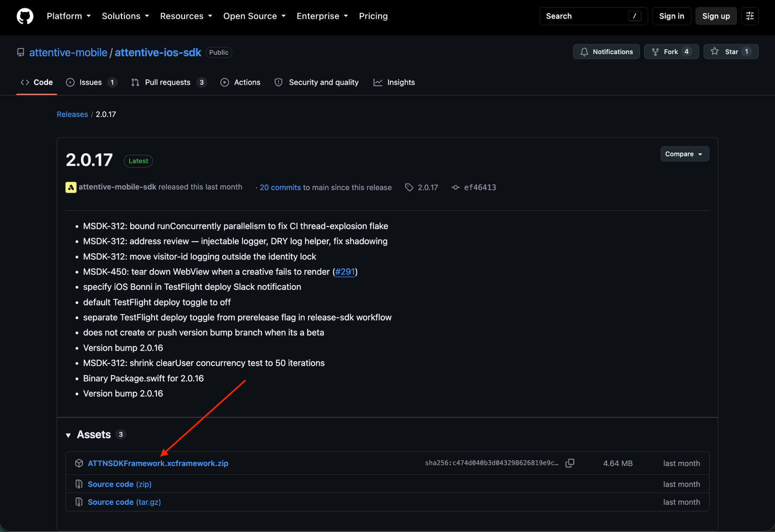The width and height of the screenshot is (775, 532).
Task: Open the Platform dropdown menu
Action: [x=68, y=16]
